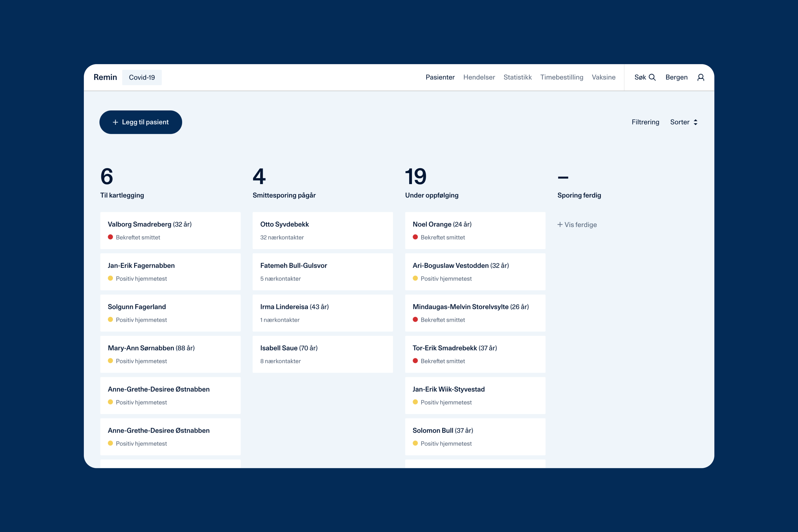
Task: Open Isabell Saue patient card
Action: coord(322,354)
